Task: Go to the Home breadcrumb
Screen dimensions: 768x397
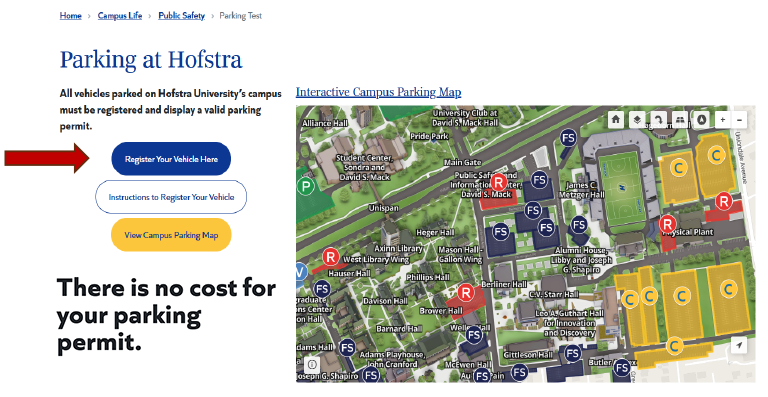Action: (x=71, y=16)
